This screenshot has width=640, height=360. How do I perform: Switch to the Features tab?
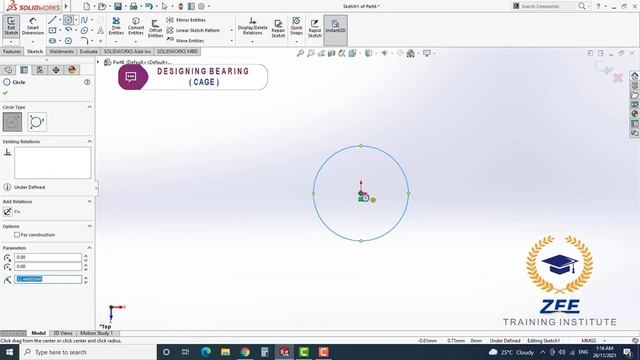(12, 51)
